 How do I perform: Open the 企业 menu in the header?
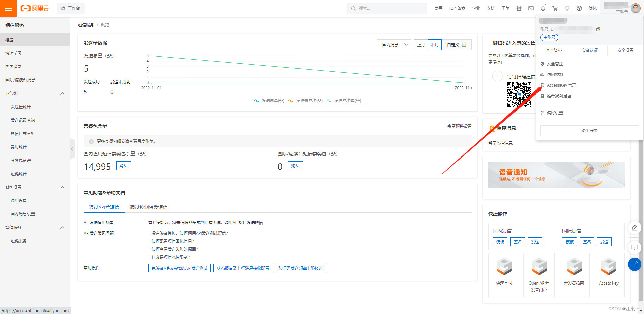476,8
